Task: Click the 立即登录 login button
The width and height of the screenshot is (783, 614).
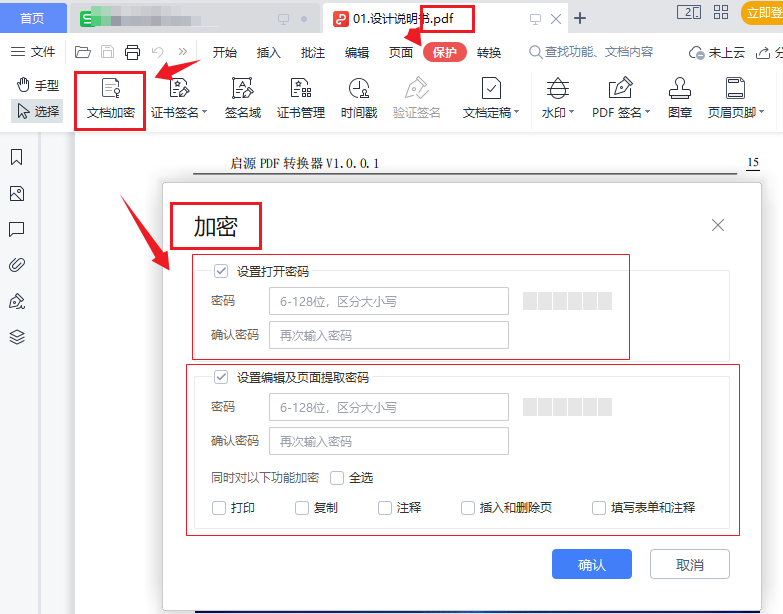Action: pos(762,12)
